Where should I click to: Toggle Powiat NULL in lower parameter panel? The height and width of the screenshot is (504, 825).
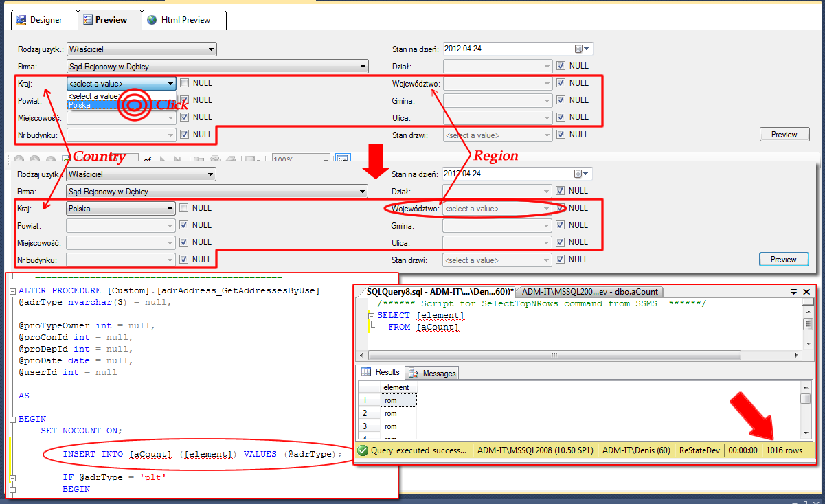(184, 225)
